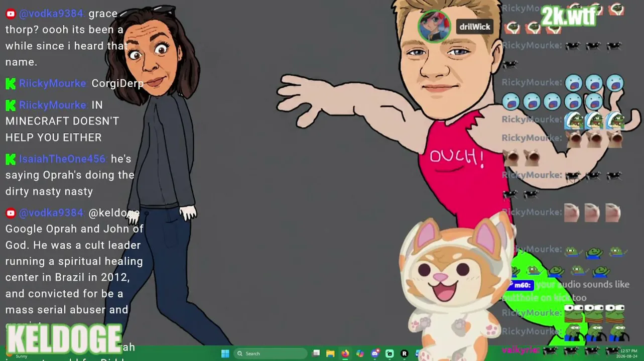Viewport: 644px width, 361px height.
Task: Click the Kick icon beside IsaiahTheOne456
Action: (11, 159)
